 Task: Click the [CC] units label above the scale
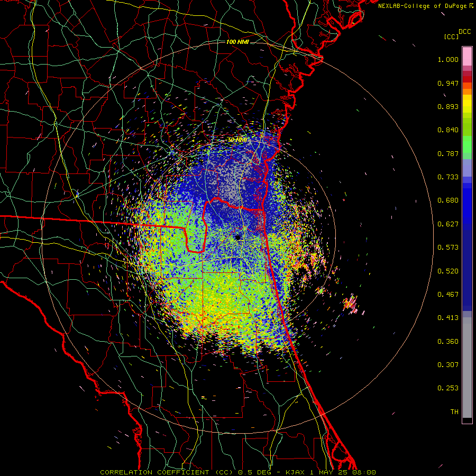click(452, 36)
